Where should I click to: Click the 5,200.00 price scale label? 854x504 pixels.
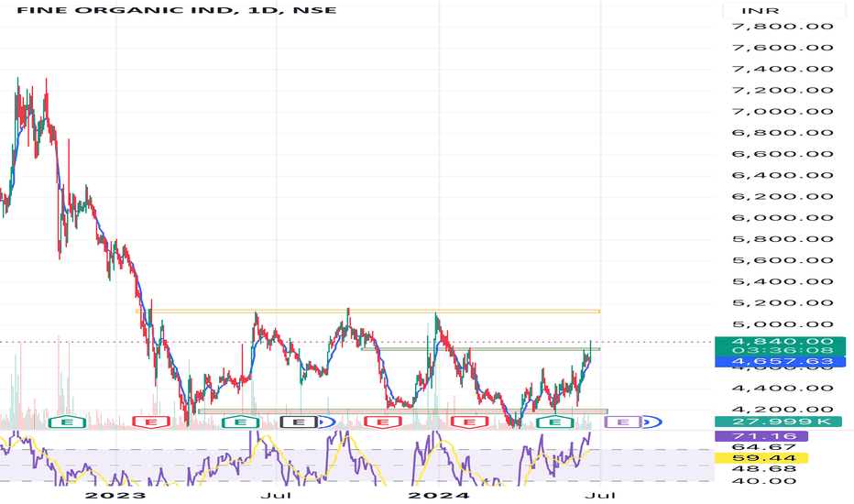783,302
